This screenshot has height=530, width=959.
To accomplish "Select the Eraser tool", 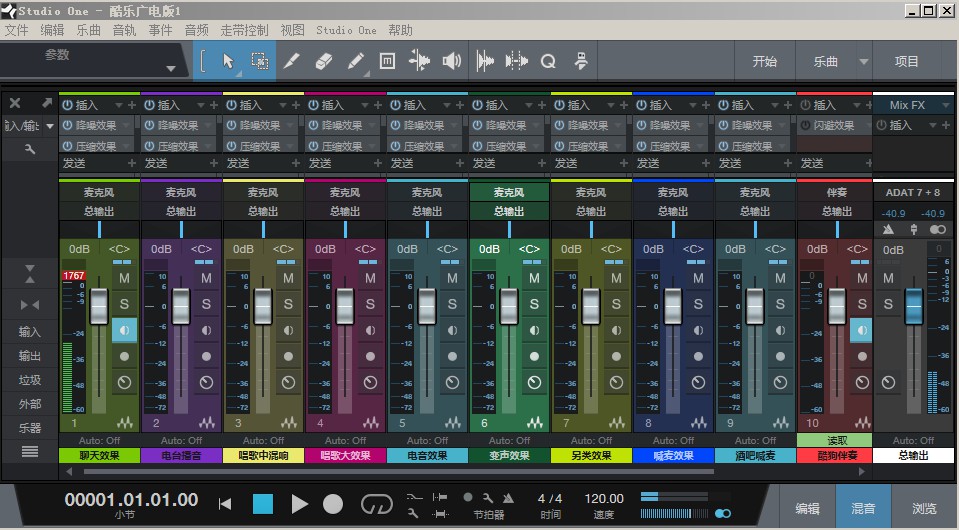I will coord(322,61).
